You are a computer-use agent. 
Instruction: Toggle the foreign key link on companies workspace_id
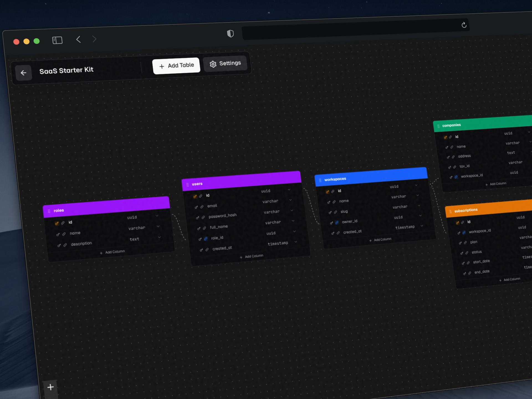456,177
